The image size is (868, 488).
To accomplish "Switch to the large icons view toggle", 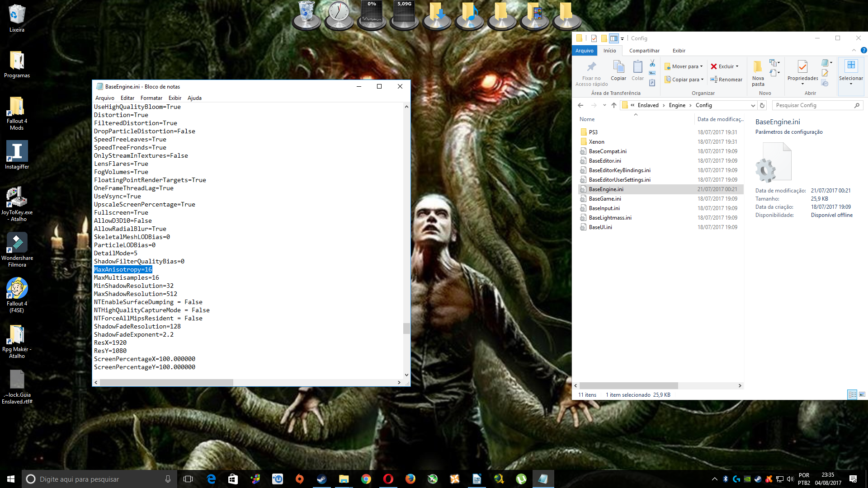I will pyautogui.click(x=862, y=394).
